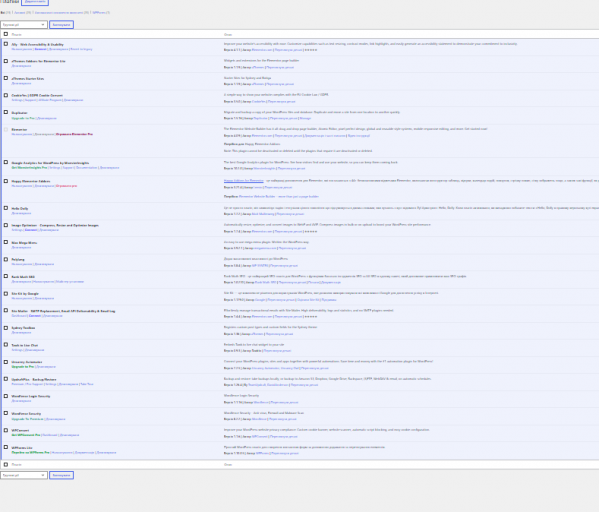Screen dimensions: 599x512
Task: Tick the WPForms Lite checkbox
Action: click(6, 447)
